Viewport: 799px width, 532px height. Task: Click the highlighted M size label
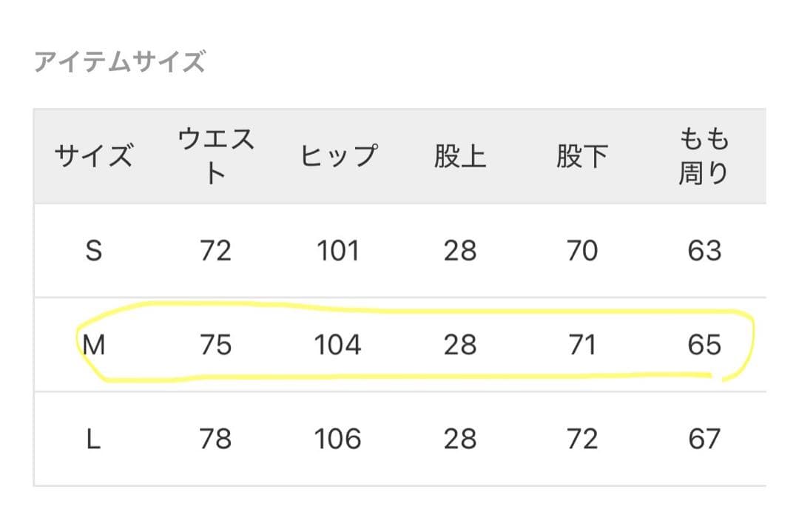pos(93,345)
